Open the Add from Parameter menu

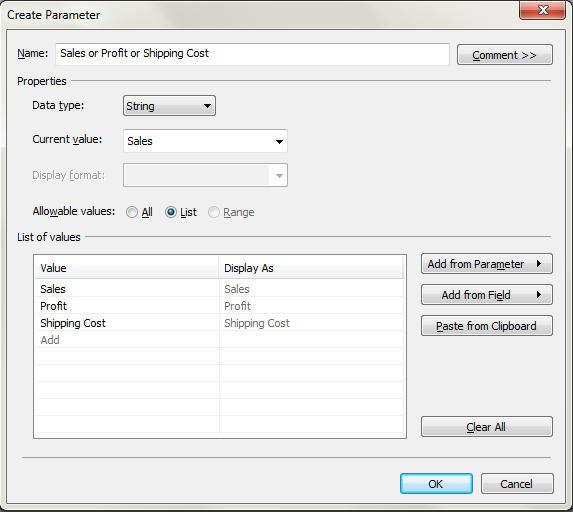point(487,264)
